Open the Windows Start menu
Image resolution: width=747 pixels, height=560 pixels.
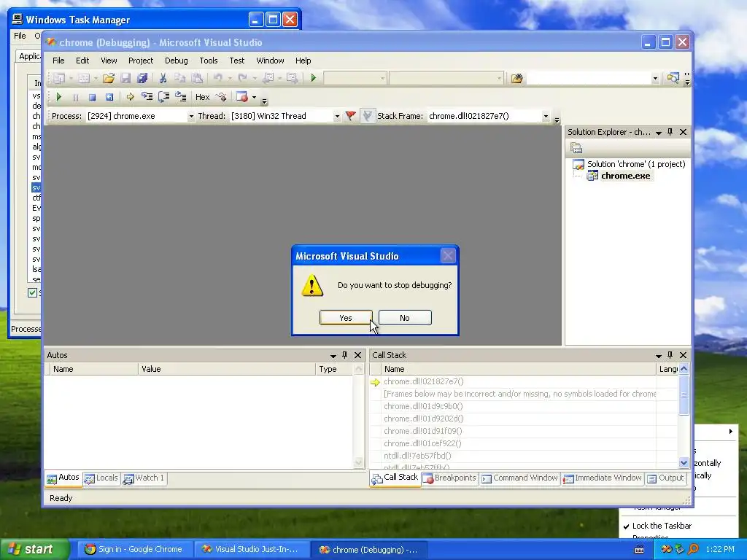pos(34,549)
